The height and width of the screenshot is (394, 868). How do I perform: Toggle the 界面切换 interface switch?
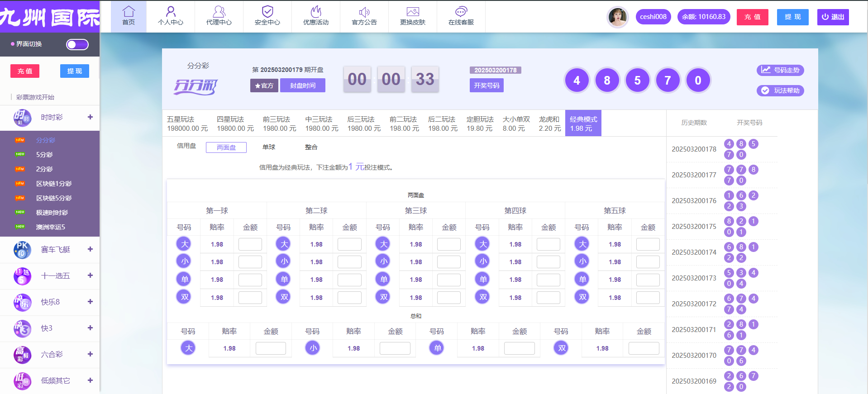77,44
